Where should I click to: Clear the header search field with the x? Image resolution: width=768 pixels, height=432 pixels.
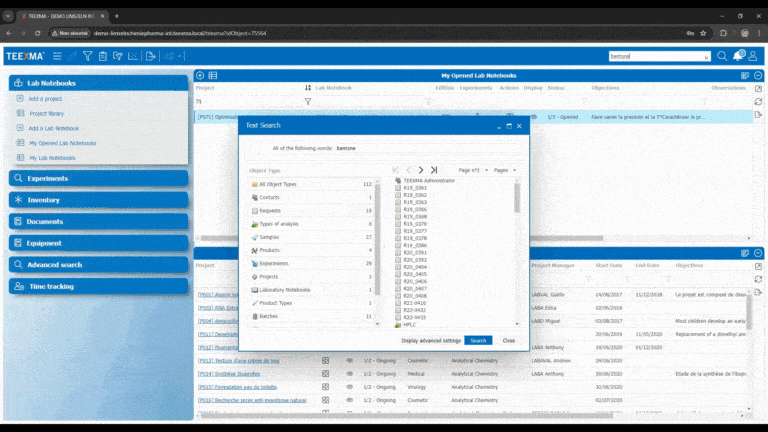coord(706,57)
